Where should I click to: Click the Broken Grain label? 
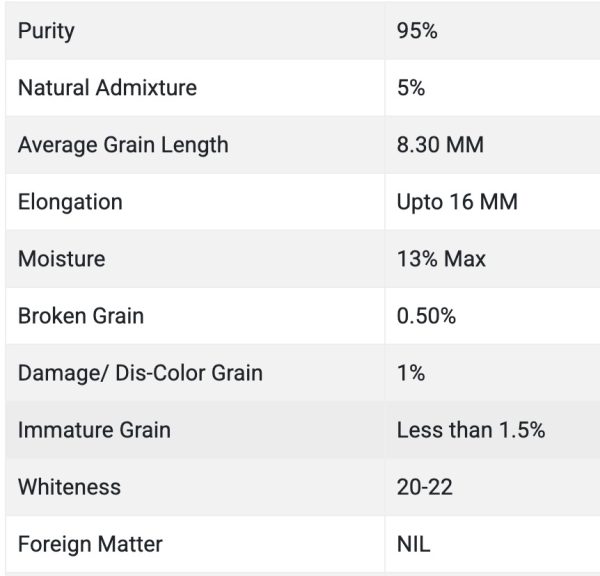[81, 316]
